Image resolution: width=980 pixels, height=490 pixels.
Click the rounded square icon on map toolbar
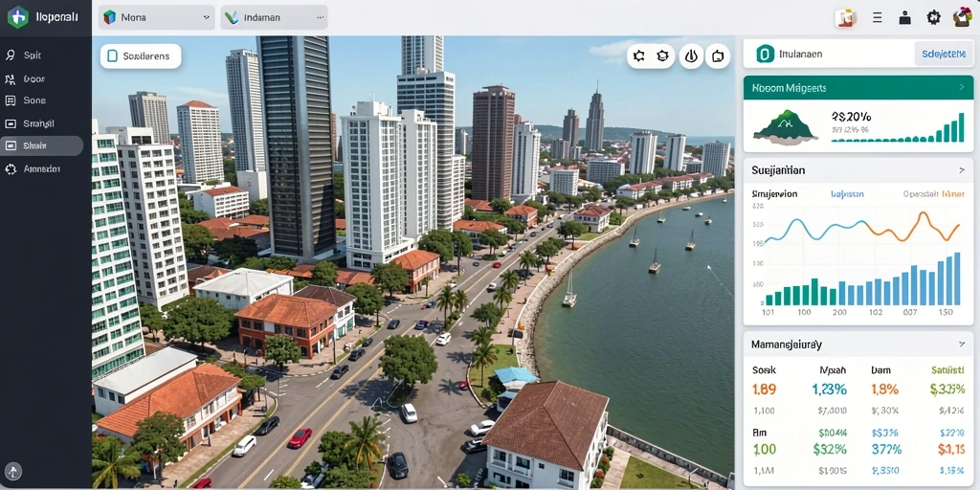(718, 56)
